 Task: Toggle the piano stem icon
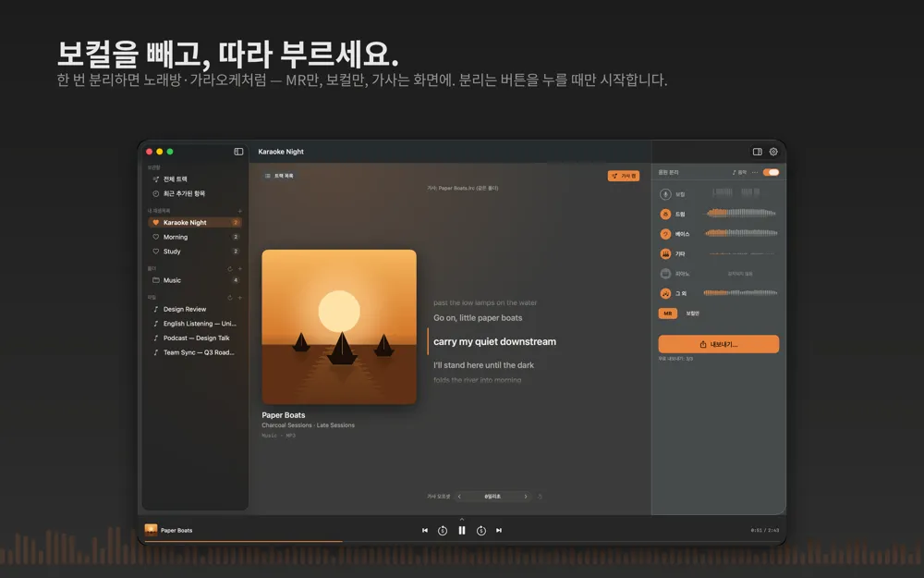click(665, 274)
